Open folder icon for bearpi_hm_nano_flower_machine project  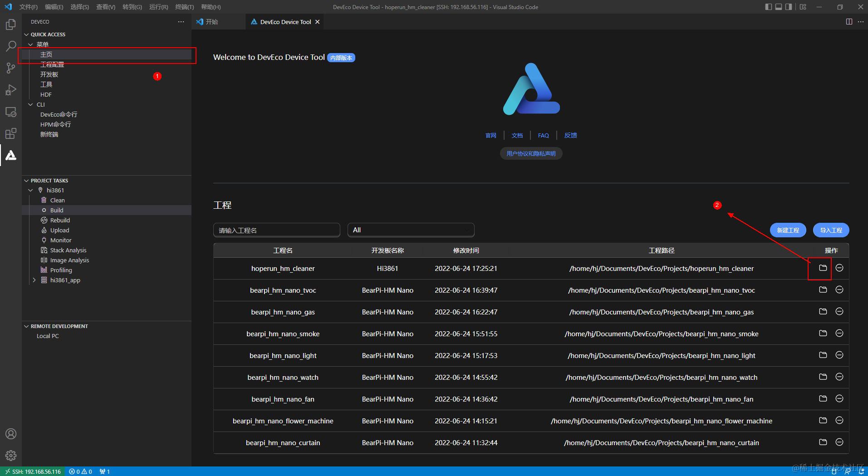pos(823,420)
